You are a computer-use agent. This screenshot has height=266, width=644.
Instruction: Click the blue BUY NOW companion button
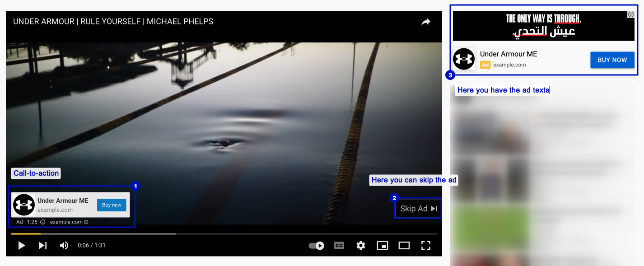pos(612,60)
